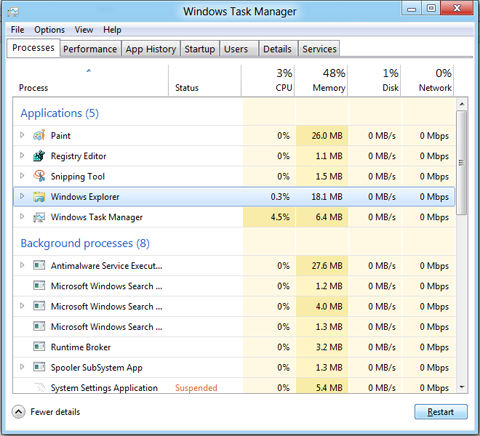
Task: Click the System Settings Application icon
Action: tap(39, 387)
